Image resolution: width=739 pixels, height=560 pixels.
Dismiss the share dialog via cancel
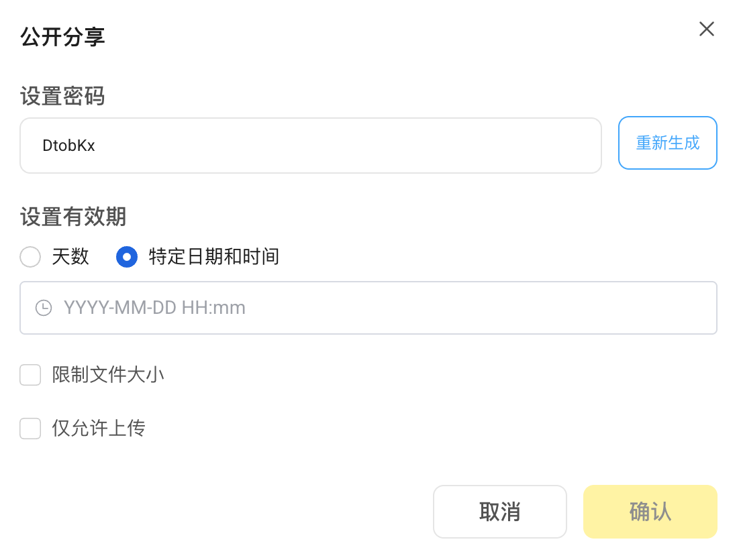[500, 512]
